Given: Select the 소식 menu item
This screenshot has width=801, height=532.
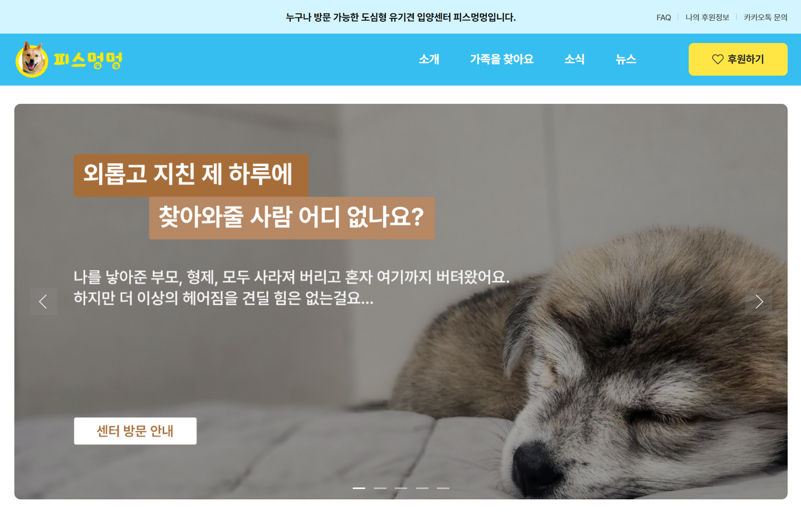Looking at the screenshot, I should (x=574, y=59).
